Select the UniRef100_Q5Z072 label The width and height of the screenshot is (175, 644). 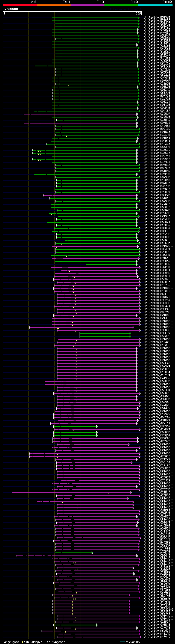(x=157, y=279)
